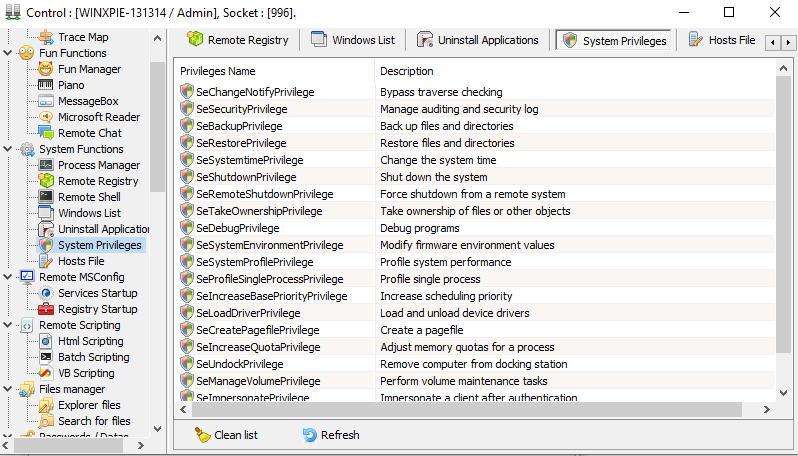Image resolution: width=798 pixels, height=456 pixels.
Task: Open the Windows List tab
Action: tap(352, 40)
